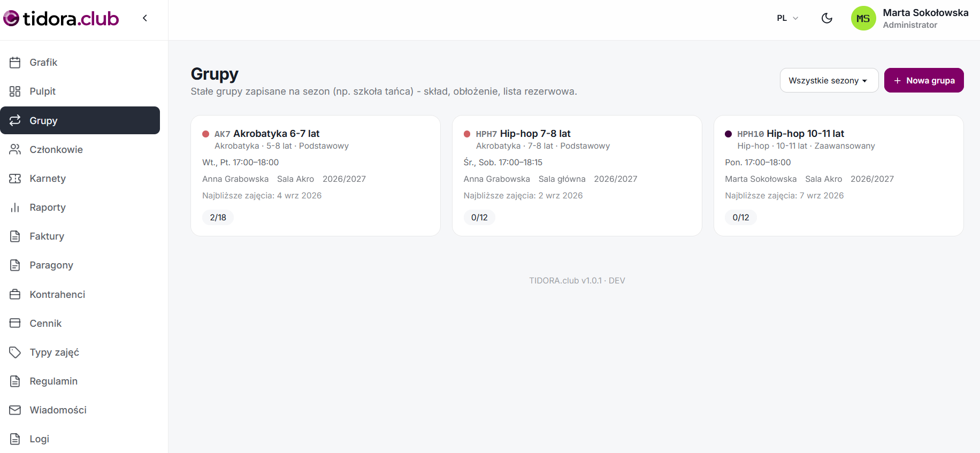This screenshot has height=453, width=980.
Task: Click the Wiadomości envelope icon
Action: tap(15, 410)
